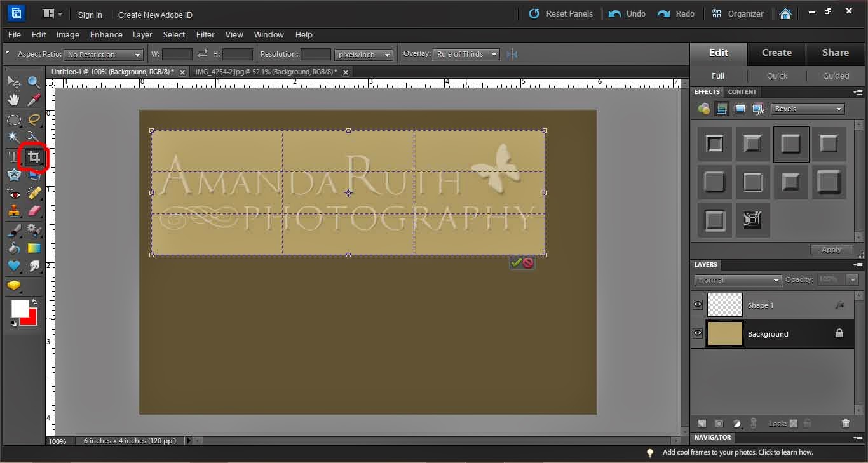Hide the Shape 1 layer
868x463 pixels.
pos(698,305)
